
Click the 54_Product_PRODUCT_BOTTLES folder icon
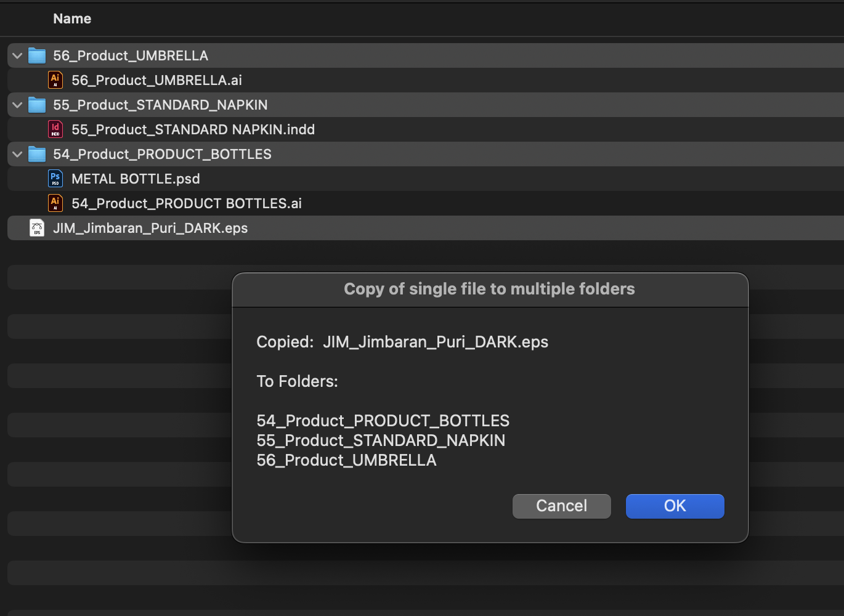pos(37,155)
